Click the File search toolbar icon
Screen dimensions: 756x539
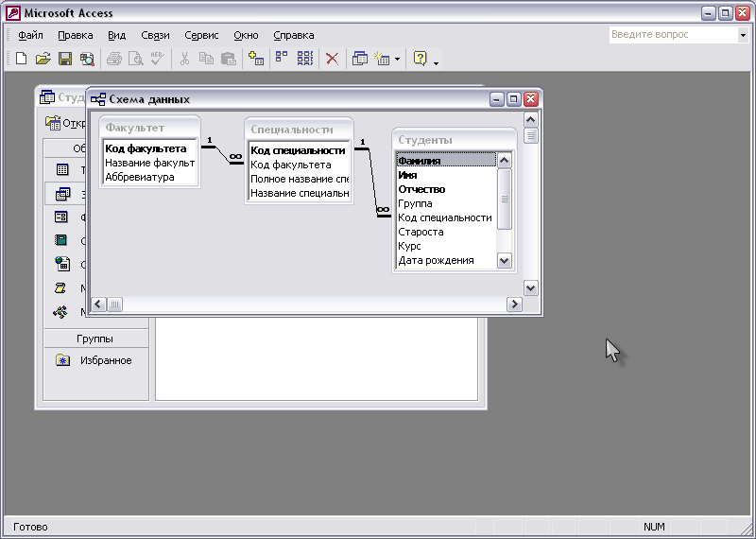pyautogui.click(x=87, y=59)
